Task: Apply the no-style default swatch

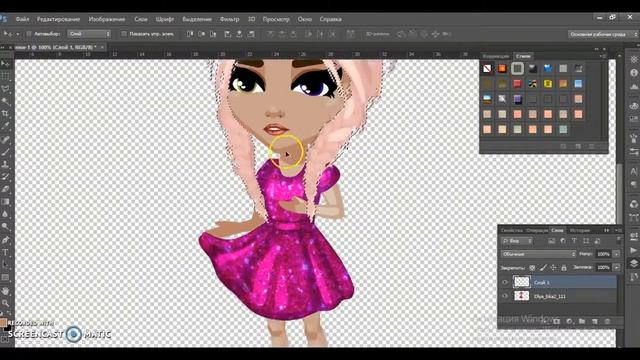Action: coord(487,69)
